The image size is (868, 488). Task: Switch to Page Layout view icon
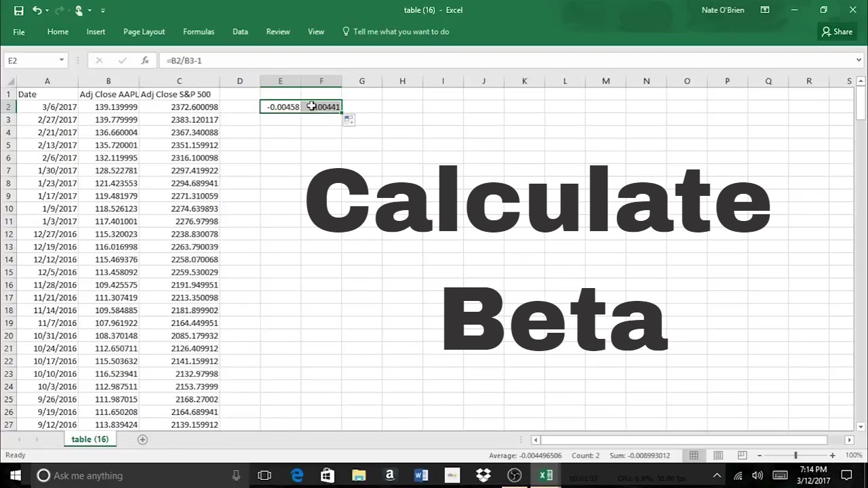pyautogui.click(x=718, y=455)
